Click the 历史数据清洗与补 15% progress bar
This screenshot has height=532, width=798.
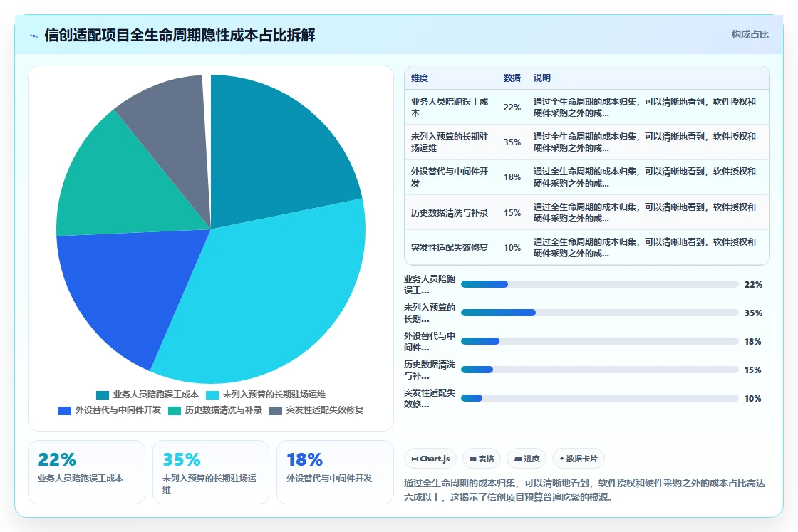[x=599, y=370]
